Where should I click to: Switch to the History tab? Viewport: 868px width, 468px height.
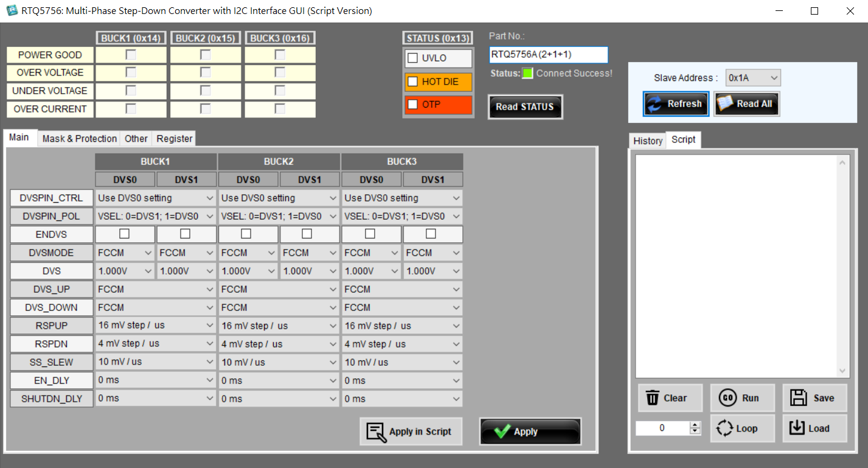coord(648,141)
